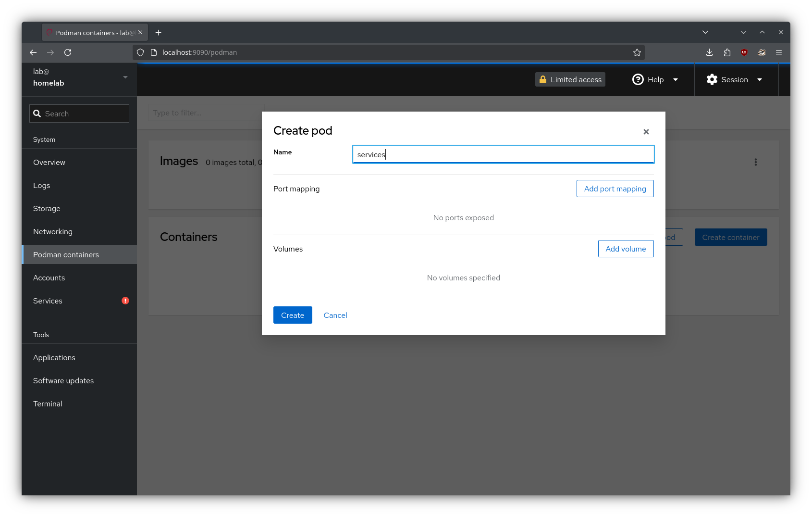
Task: Open Terminal from the sidebar
Action: pyautogui.click(x=48, y=404)
